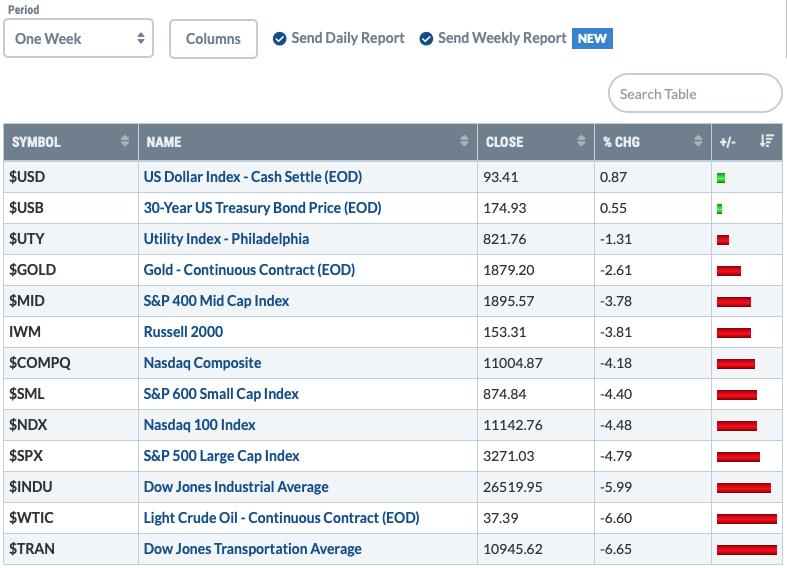Click the -4.79 percent change value

coord(615,457)
